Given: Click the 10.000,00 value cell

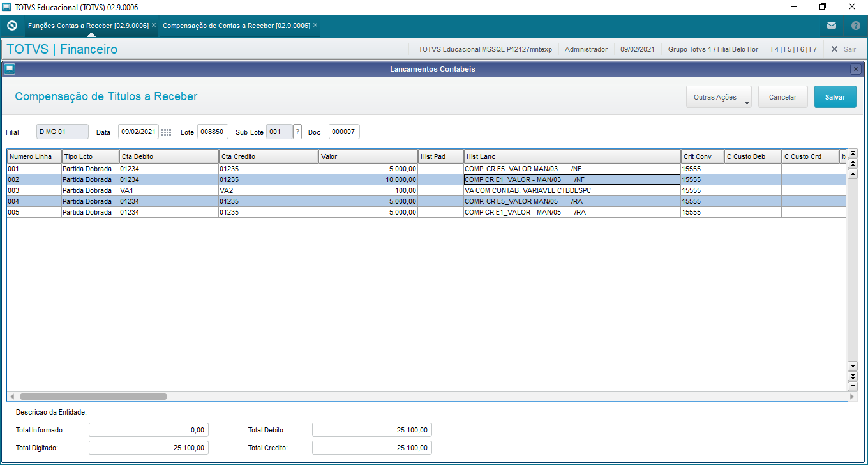Looking at the screenshot, I should click(368, 179).
